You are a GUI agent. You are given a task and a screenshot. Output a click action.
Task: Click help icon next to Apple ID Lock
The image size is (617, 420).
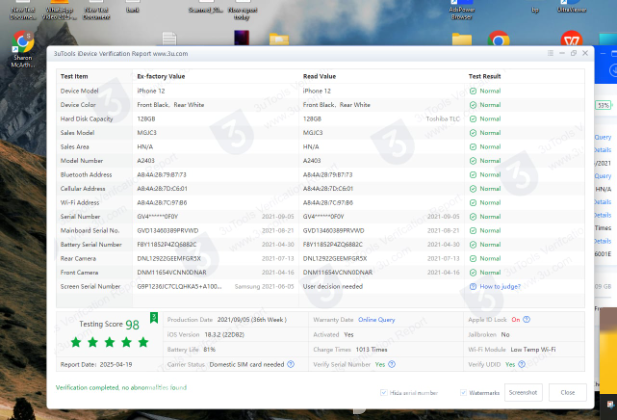(526, 320)
